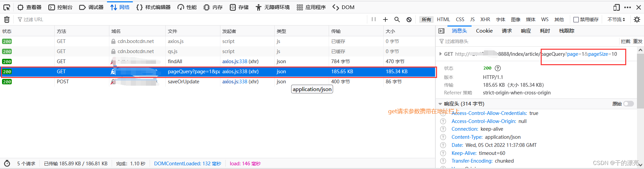Switch to the 耗时 timings tab
Image resolution: width=644 pixels, height=169 pixels.
pos(545,31)
